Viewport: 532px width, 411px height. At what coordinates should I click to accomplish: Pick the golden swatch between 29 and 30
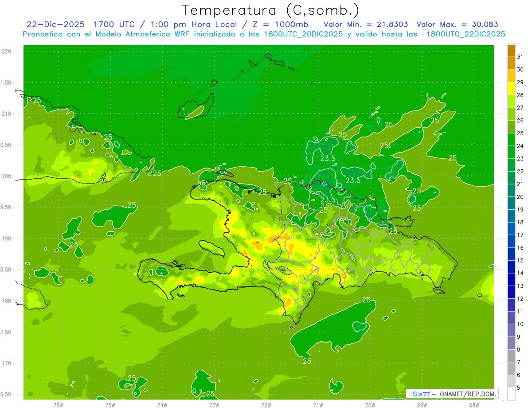coord(511,76)
